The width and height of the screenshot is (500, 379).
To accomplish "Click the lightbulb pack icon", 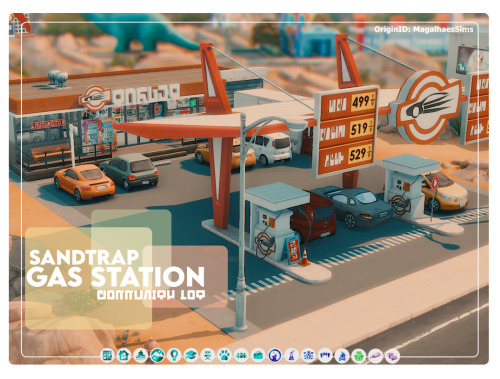I will [x=174, y=356].
